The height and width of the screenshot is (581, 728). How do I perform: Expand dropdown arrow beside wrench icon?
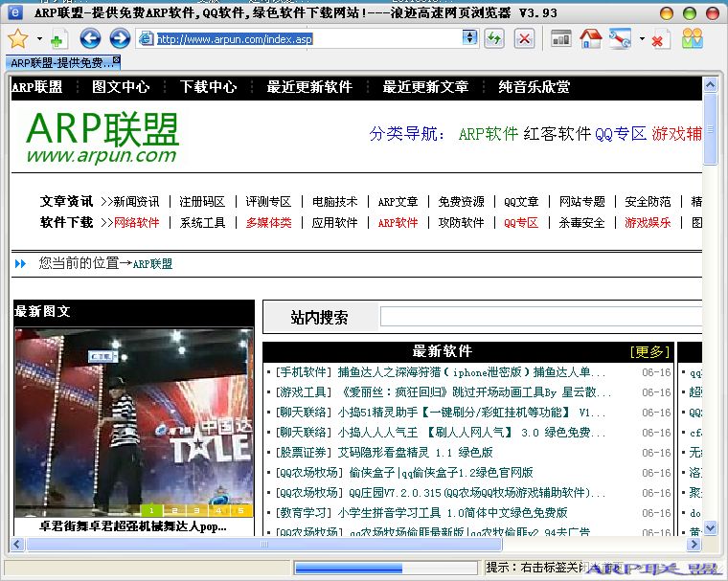642,39
